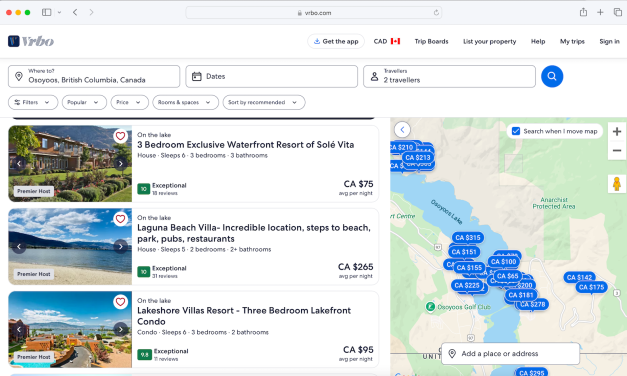Previous photo arrow on Laguna Beach Villa

(x=19, y=246)
